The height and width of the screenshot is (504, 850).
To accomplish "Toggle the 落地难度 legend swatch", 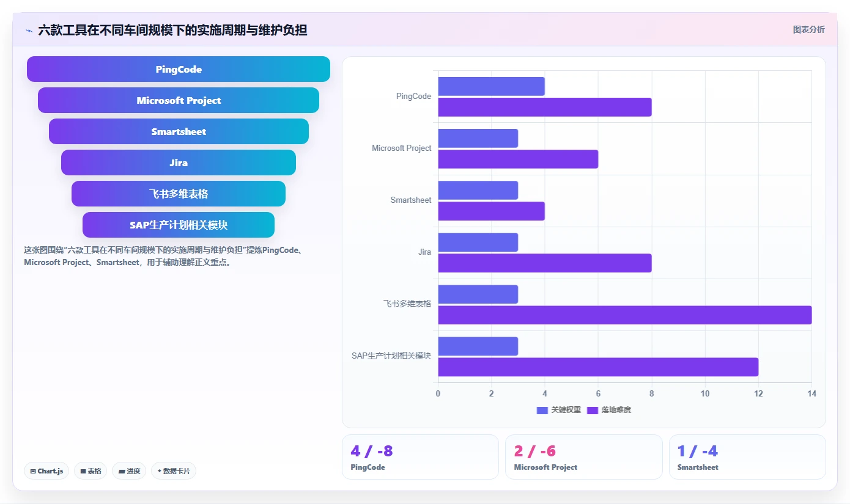I will tap(593, 410).
